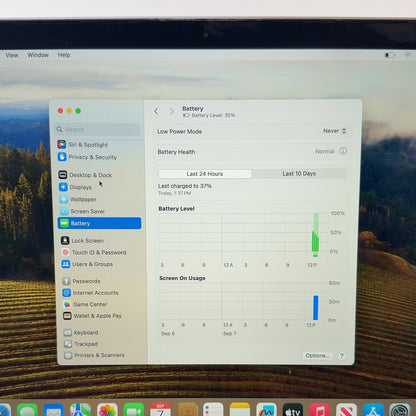
Task: Open Keyboard settings
Action: [81, 332]
